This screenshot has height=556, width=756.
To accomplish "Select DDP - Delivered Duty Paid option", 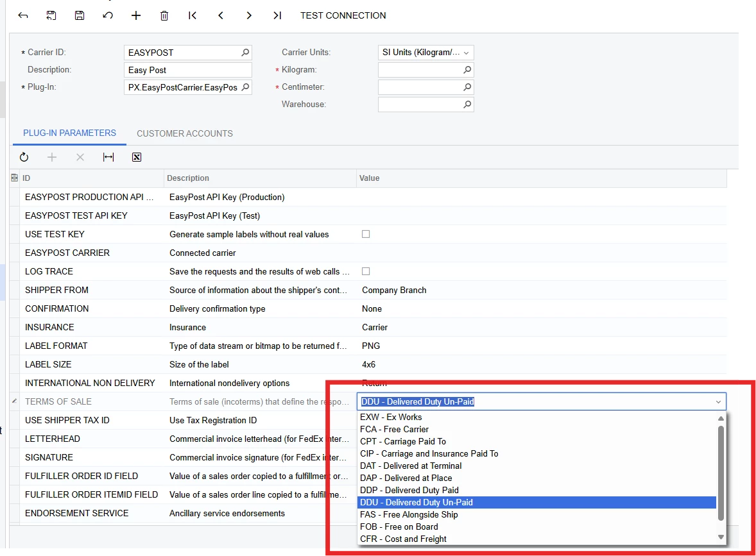I will [x=537, y=491].
